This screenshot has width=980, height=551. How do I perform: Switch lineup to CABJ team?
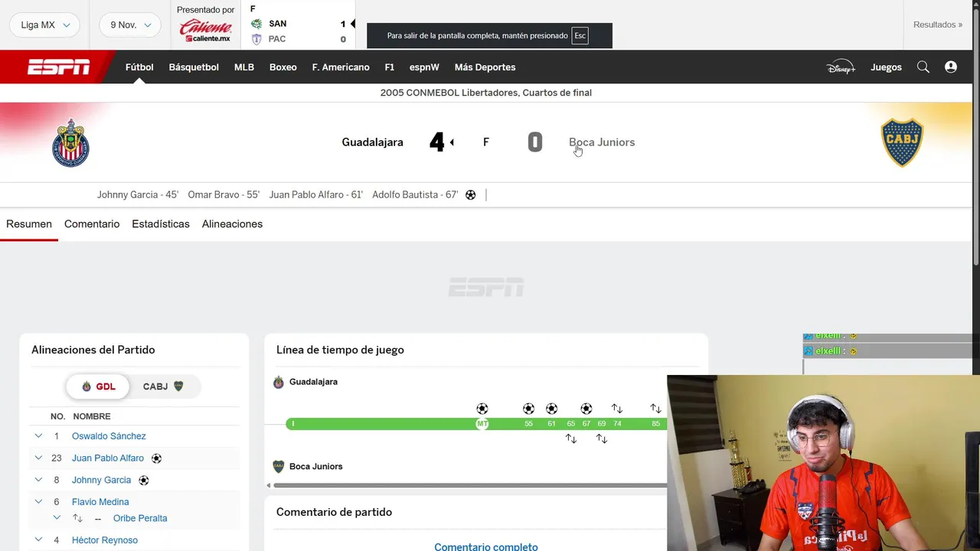164,386
